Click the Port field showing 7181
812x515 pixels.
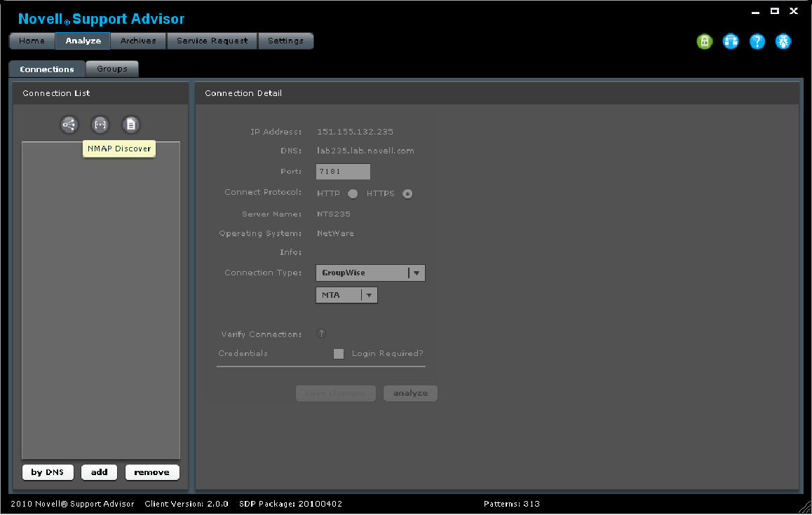[343, 172]
